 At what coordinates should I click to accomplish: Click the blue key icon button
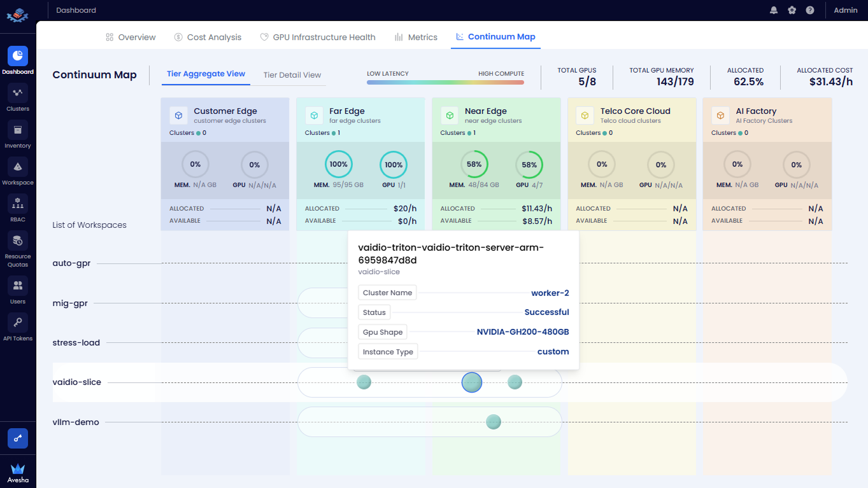pos(18,438)
